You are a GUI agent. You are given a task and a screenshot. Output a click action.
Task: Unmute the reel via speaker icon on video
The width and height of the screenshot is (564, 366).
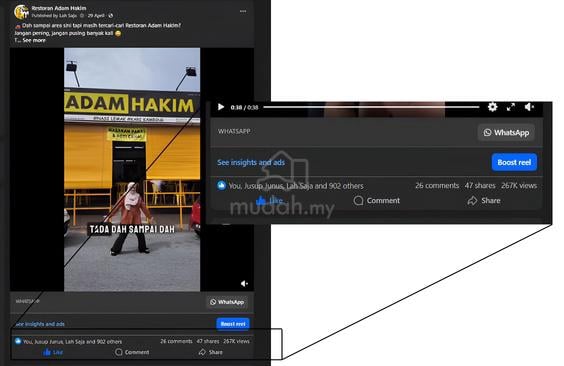[x=244, y=284]
